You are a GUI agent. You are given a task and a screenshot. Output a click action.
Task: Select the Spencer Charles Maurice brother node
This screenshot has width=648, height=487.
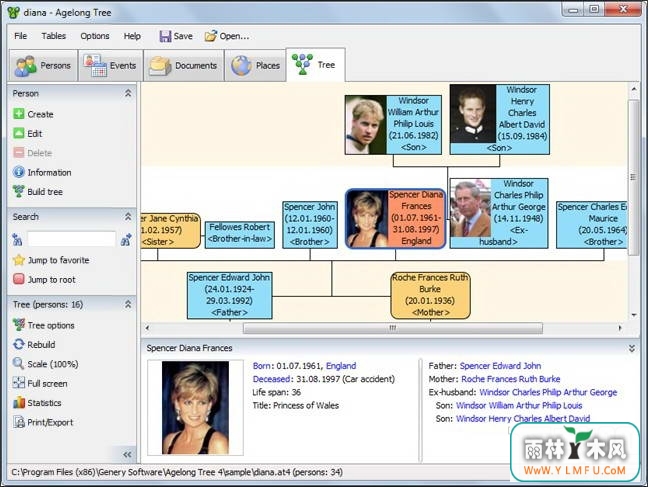pyautogui.click(x=591, y=224)
